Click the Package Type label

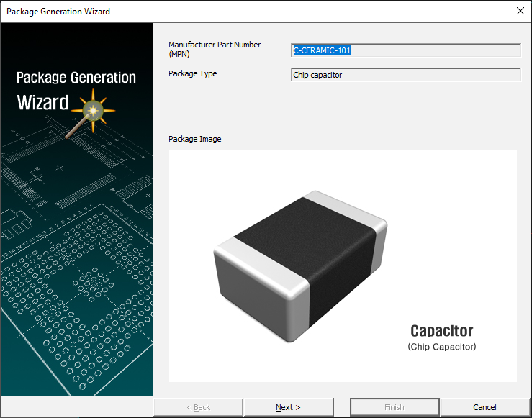click(x=192, y=73)
